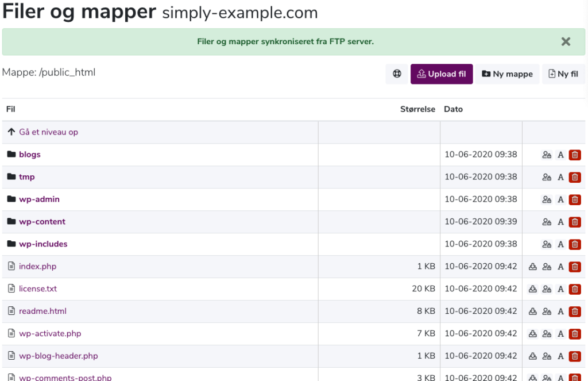Click the A rename icon for wp-includes

(x=560, y=244)
